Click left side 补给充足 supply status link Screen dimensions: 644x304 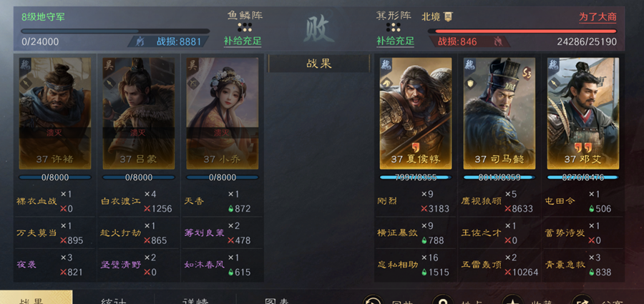coord(243,41)
